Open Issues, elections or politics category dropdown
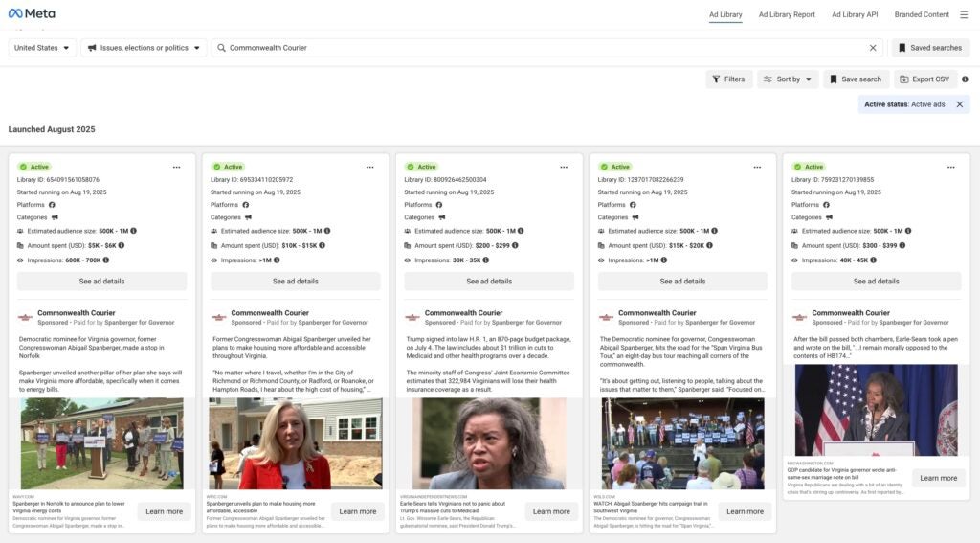The width and height of the screenshot is (980, 543). [144, 48]
